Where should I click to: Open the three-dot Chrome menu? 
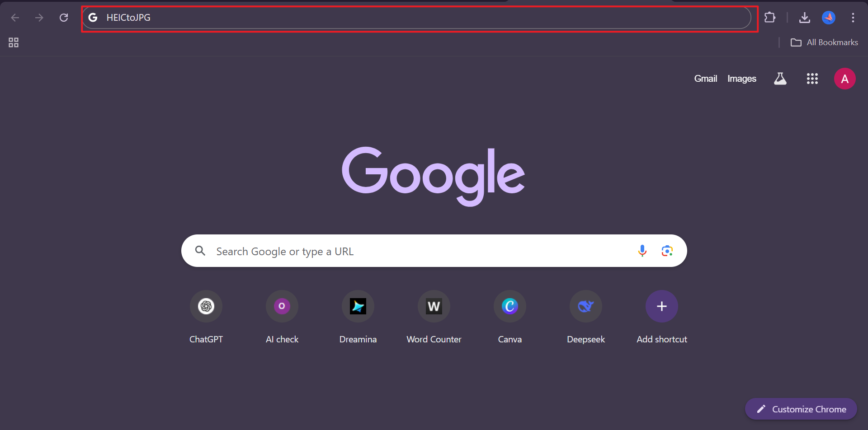(853, 18)
